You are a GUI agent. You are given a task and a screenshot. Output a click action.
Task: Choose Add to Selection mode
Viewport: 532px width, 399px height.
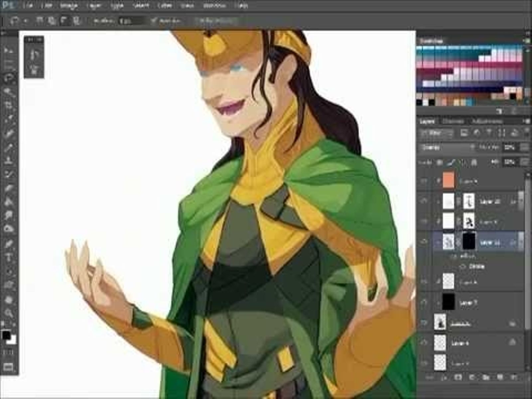[x=52, y=21]
